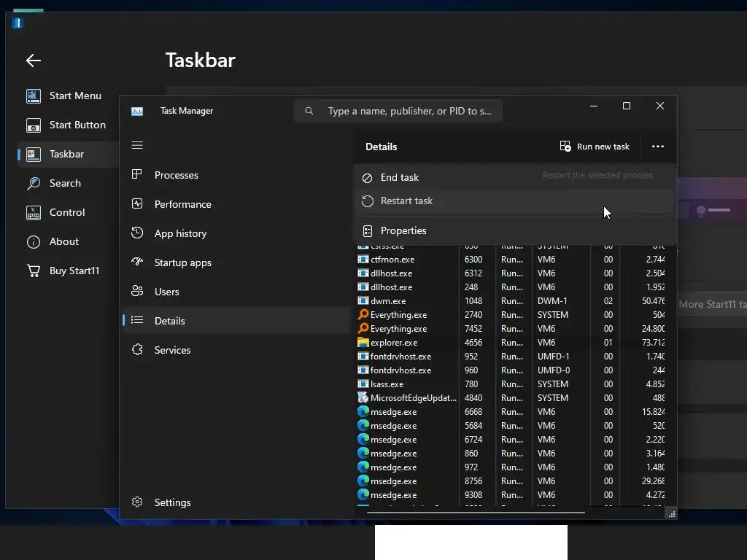Select the Taskbar section icon in Start11
The width and height of the screenshot is (747, 560).
click(34, 155)
